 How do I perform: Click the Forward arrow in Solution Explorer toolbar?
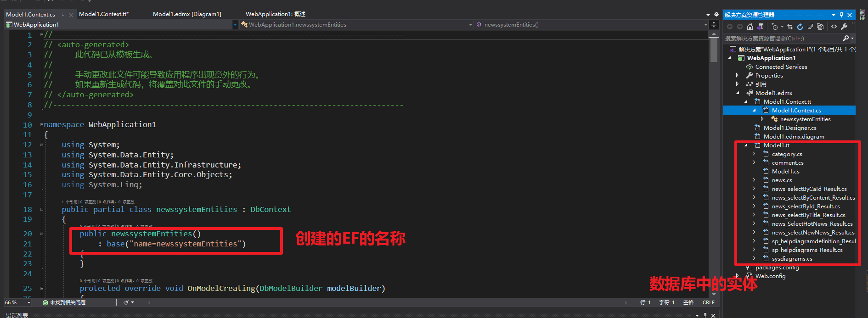tap(740, 27)
